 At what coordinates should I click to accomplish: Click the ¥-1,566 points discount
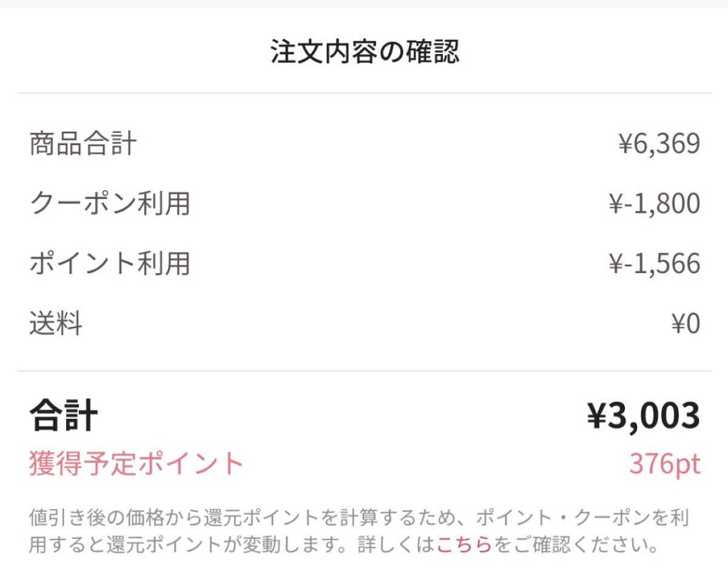[x=654, y=264]
